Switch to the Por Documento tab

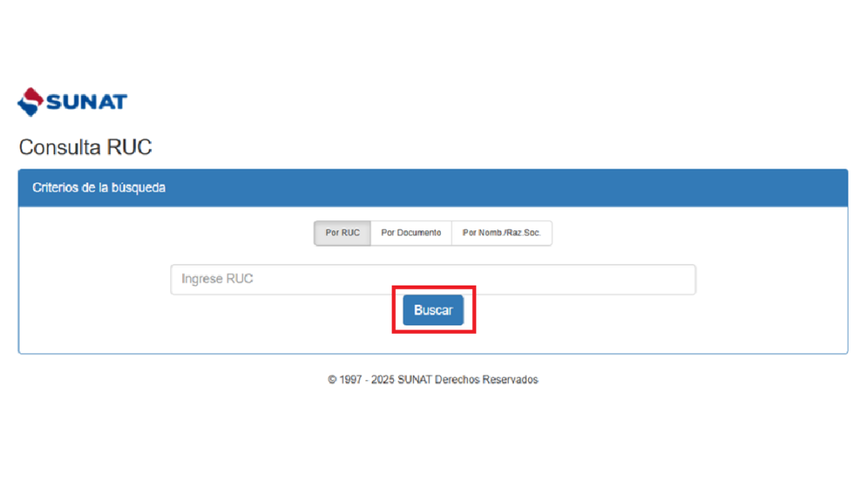411,233
